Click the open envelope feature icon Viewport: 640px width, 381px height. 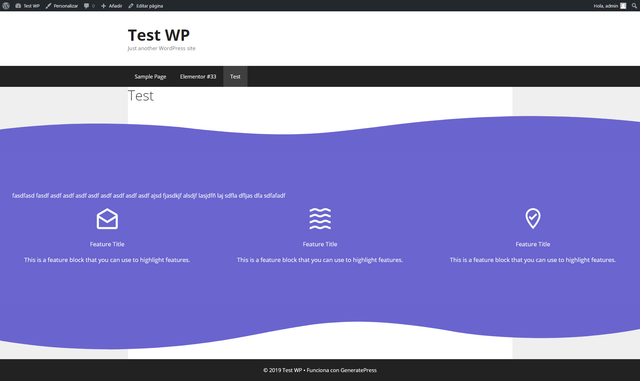tap(107, 219)
